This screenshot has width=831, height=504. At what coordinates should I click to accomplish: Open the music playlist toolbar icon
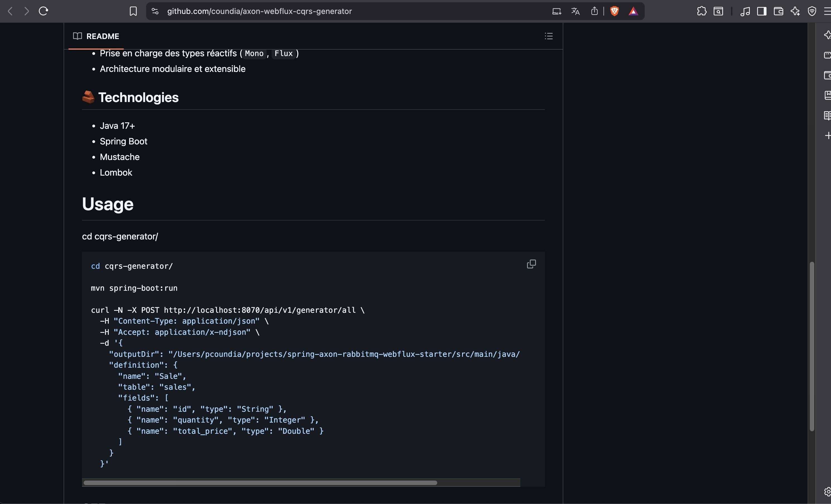pyautogui.click(x=745, y=11)
